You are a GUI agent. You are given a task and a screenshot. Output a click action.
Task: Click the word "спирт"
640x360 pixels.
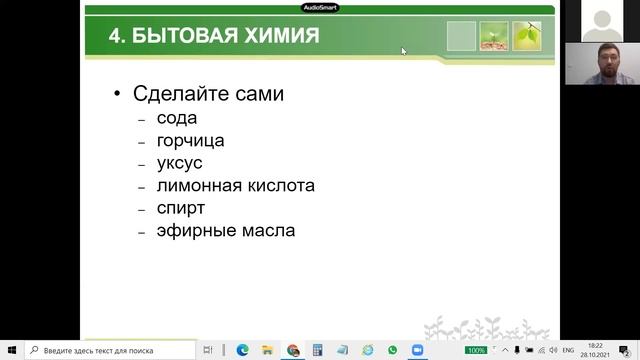[181, 209]
